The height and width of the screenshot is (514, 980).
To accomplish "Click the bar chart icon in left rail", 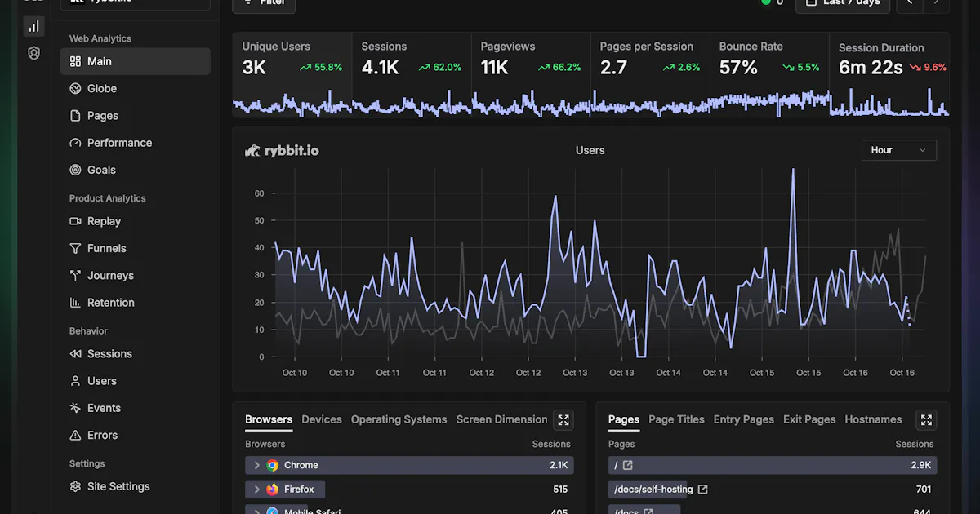I will tap(33, 26).
